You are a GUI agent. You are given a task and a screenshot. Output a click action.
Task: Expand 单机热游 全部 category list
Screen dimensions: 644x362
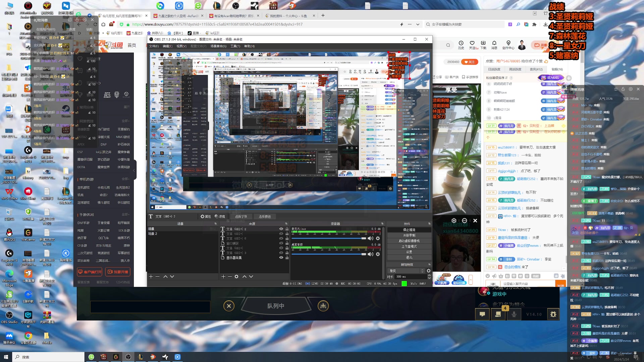pyautogui.click(x=125, y=179)
